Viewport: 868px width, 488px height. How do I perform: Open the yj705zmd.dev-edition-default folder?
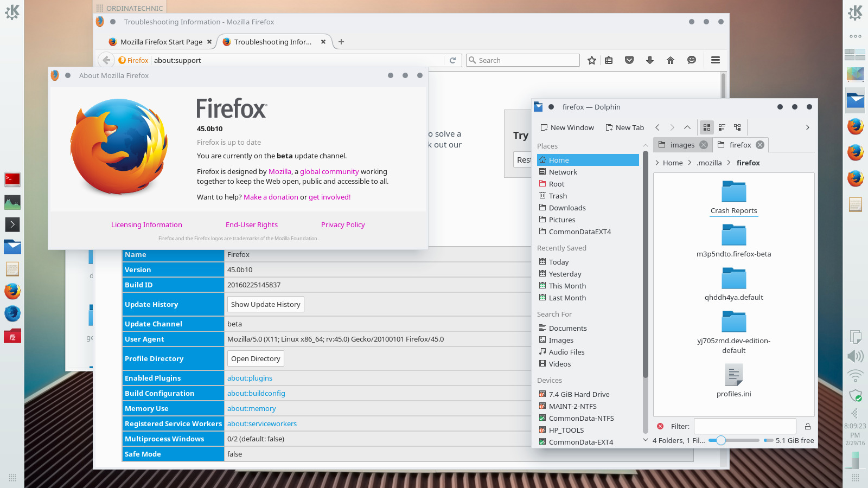coord(734,332)
